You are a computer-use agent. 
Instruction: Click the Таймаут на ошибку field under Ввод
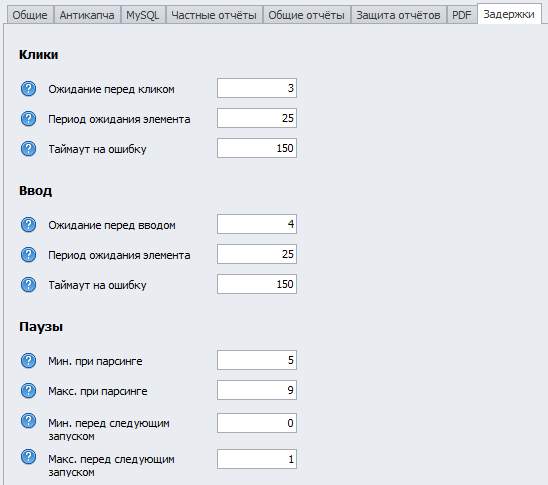click(x=257, y=284)
